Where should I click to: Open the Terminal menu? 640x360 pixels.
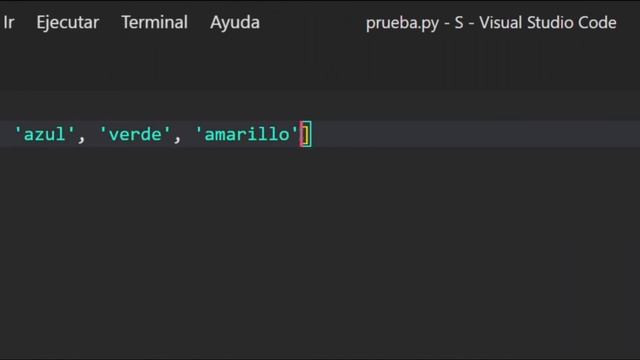(x=155, y=22)
